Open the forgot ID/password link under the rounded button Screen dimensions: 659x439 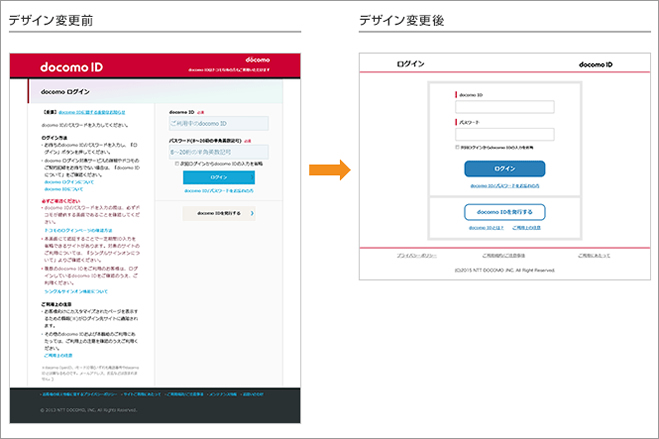[504, 186]
